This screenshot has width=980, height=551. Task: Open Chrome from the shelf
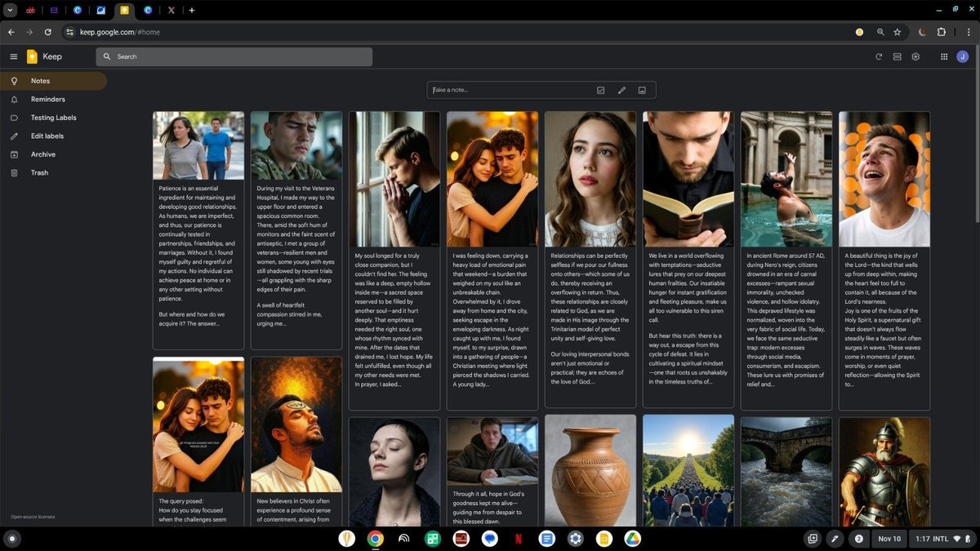click(x=376, y=539)
